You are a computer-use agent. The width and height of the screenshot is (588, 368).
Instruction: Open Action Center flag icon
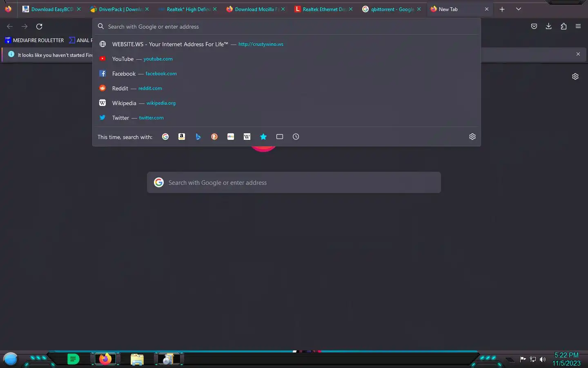(x=523, y=359)
